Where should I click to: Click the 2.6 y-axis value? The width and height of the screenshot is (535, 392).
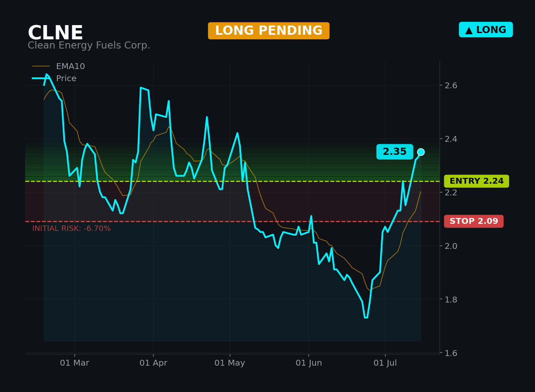451,85
